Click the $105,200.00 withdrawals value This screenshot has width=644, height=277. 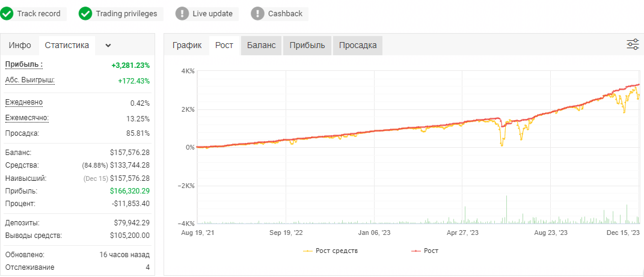(x=130, y=236)
